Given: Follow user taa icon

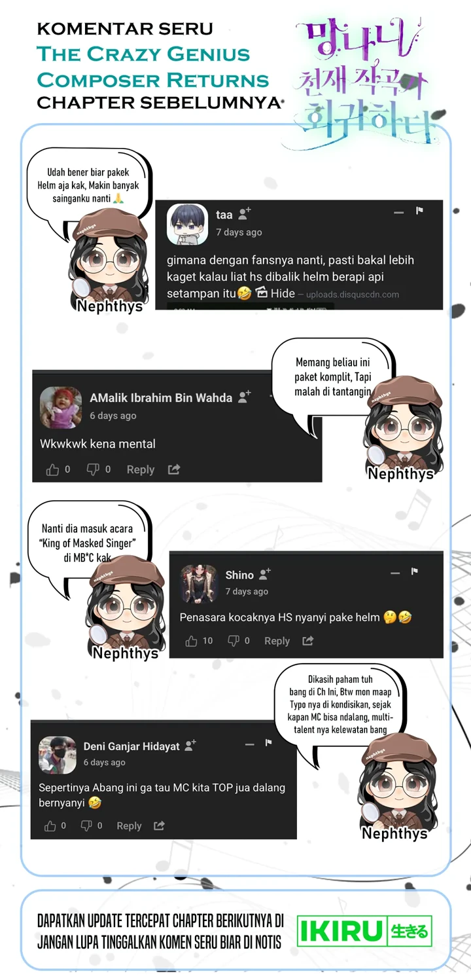Looking at the screenshot, I should [x=245, y=213].
